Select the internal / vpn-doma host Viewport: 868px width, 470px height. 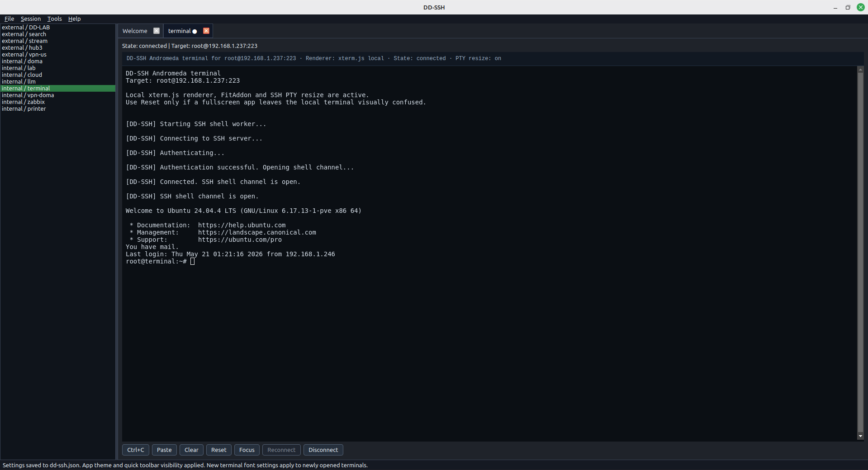(58, 95)
